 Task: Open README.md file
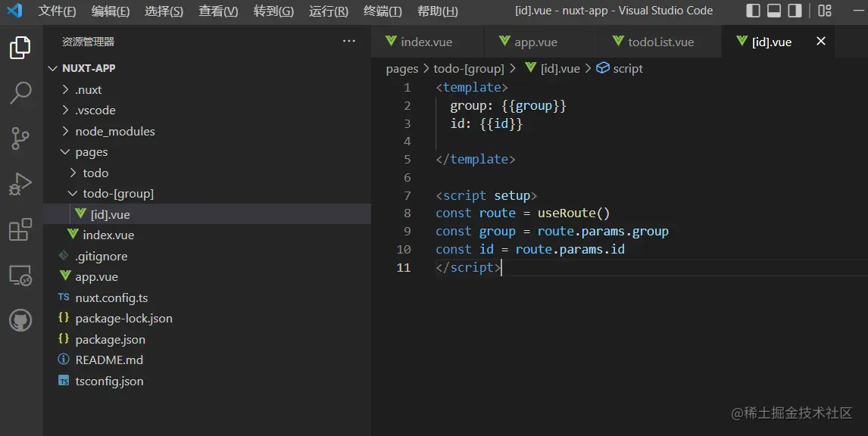pyautogui.click(x=207, y=360)
